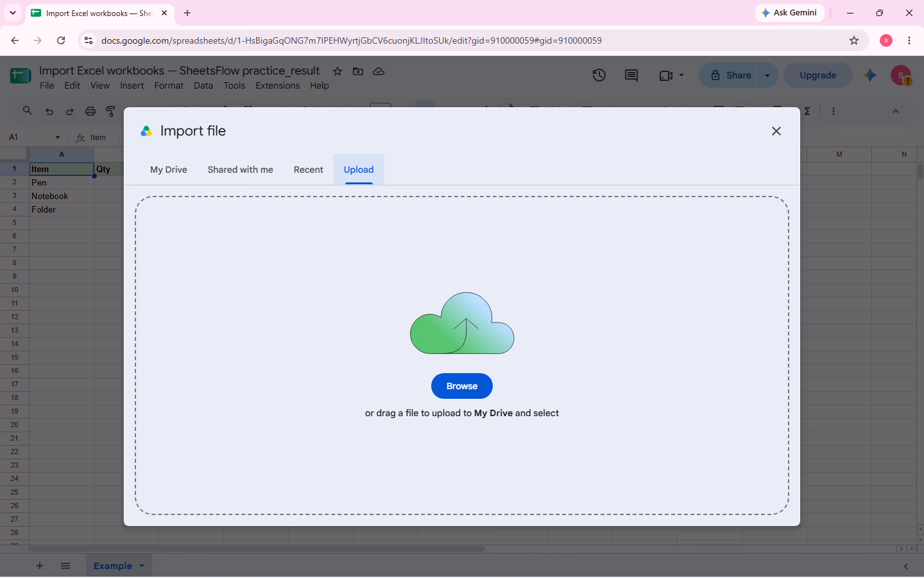924x578 pixels.
Task: Open the Google account avatar
Action: [901, 75]
